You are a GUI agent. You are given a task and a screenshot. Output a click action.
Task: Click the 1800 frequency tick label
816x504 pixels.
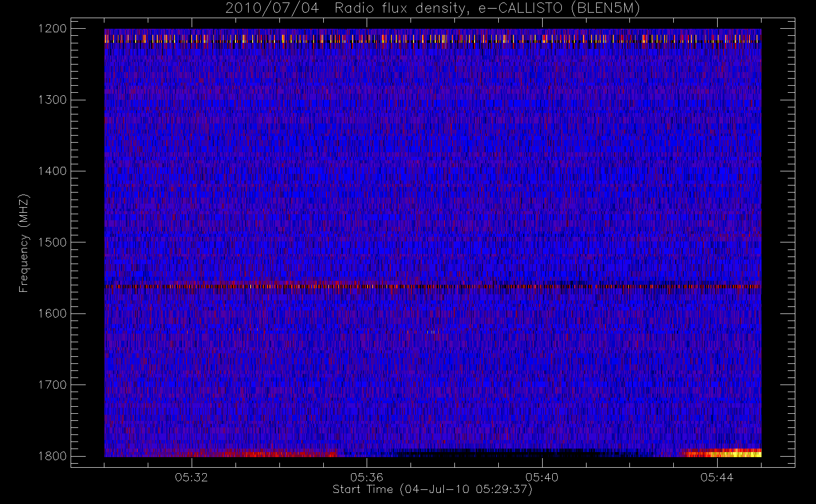52,456
